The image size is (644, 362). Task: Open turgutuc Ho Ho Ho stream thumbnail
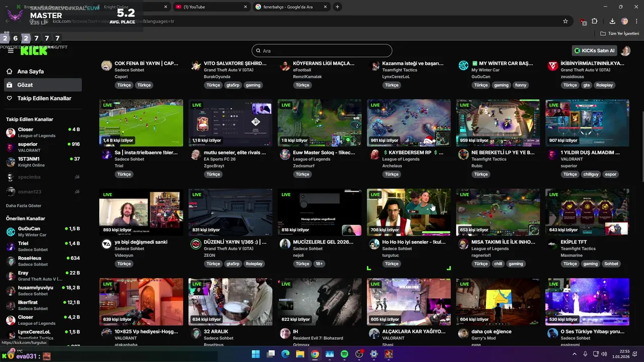pos(409,212)
